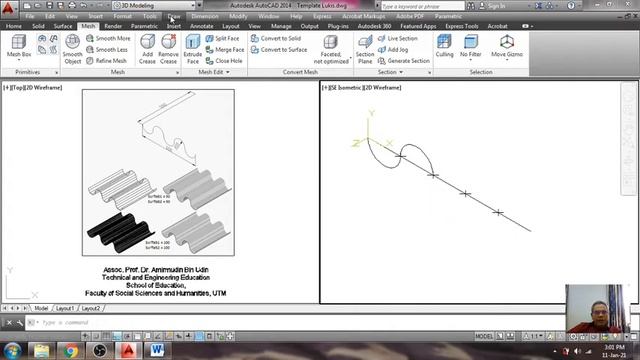
Task: Toggle Snap Mode in status bar
Action: [x=96, y=336]
